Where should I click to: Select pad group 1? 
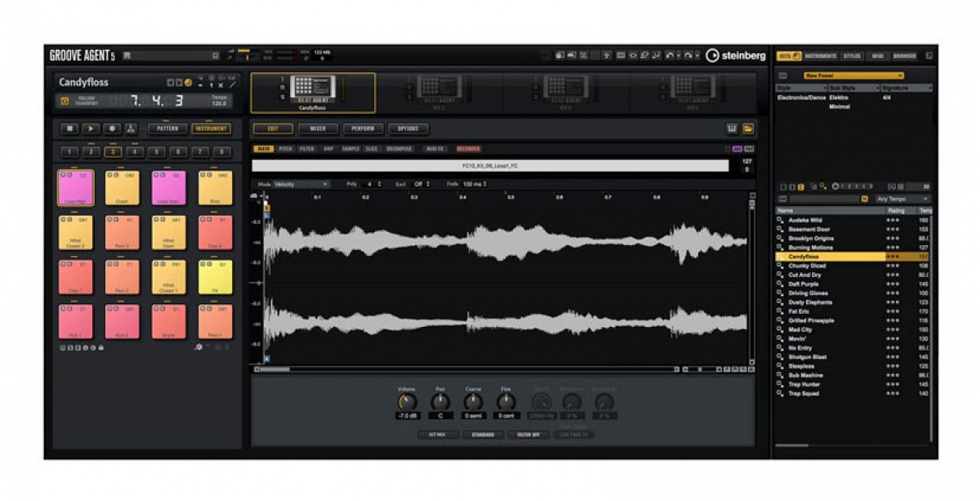(70, 152)
